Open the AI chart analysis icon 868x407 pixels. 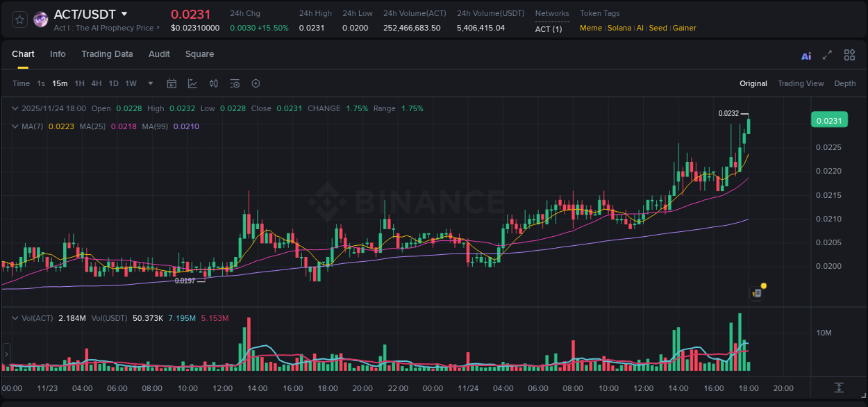pyautogui.click(x=806, y=55)
